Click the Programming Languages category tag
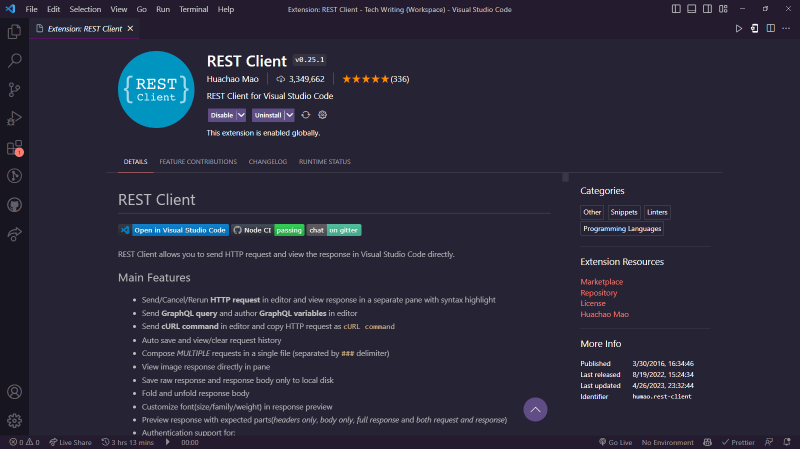 pos(622,229)
